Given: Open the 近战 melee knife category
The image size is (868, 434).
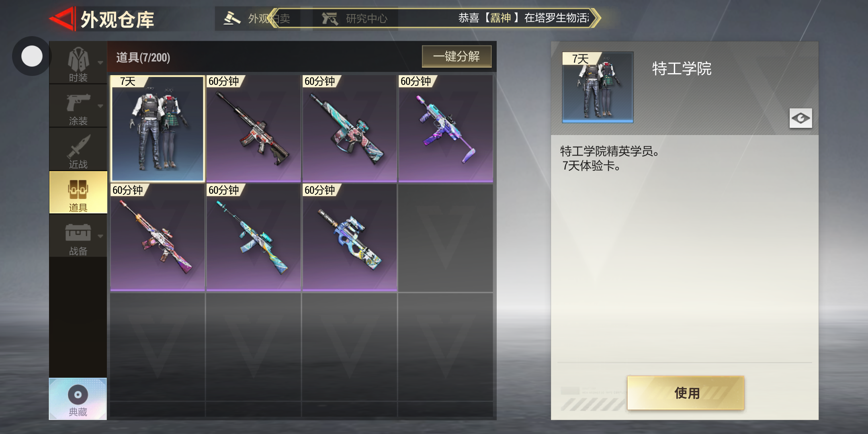Looking at the screenshot, I should click(x=78, y=150).
